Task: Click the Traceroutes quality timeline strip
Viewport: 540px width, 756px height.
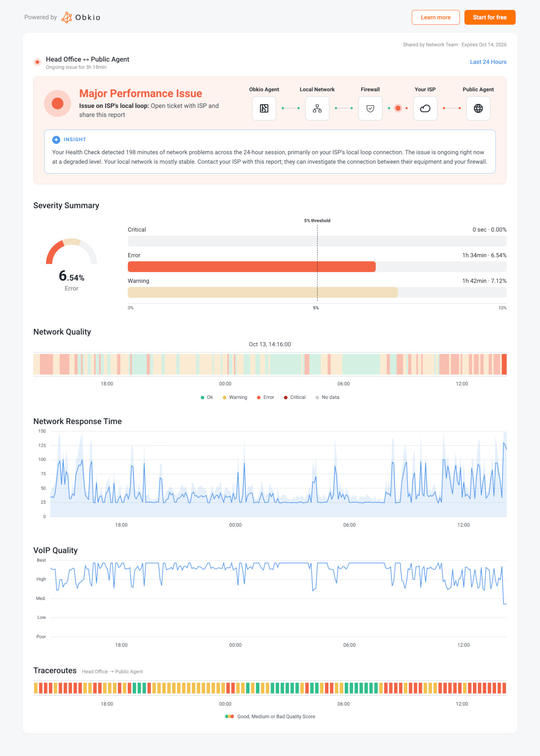Action: (270, 688)
